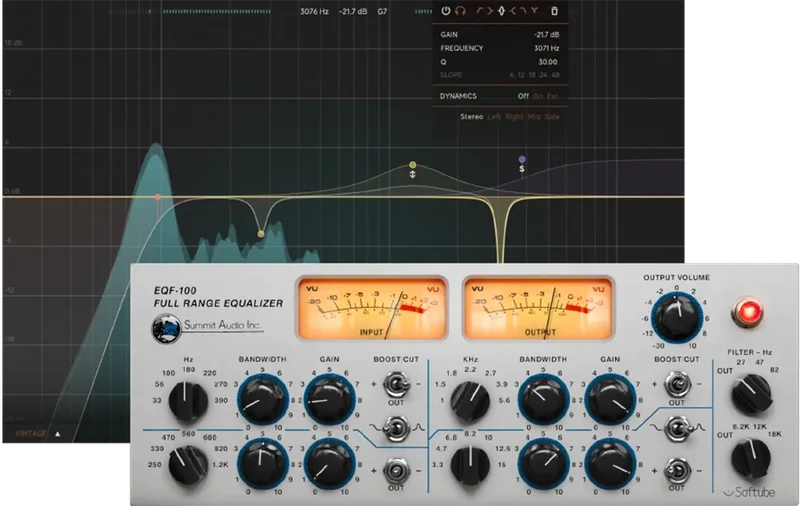Select the purple high shelf EQ node
Screen dimensions: 800x506
[x=522, y=160]
